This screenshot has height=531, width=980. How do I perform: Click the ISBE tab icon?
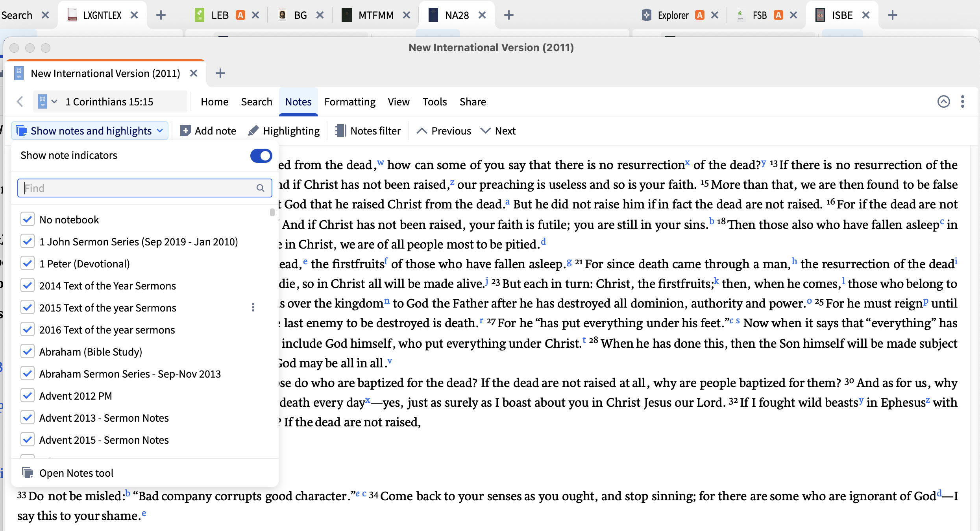(x=820, y=15)
